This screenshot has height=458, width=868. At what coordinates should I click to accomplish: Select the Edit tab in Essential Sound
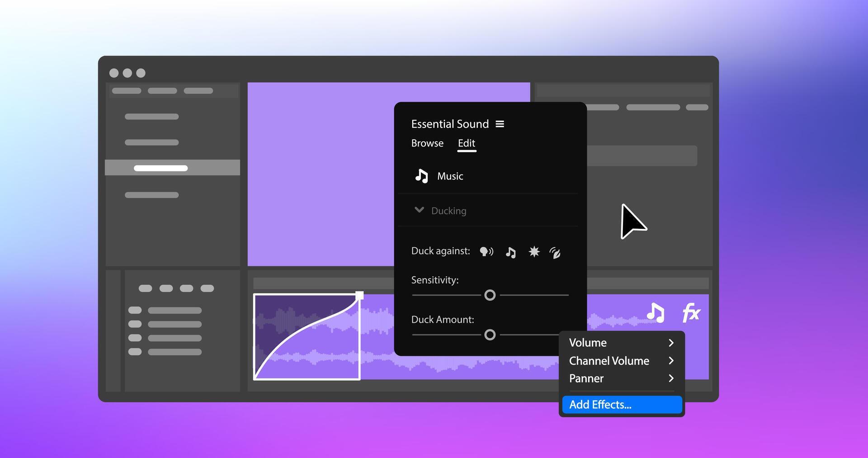466,143
